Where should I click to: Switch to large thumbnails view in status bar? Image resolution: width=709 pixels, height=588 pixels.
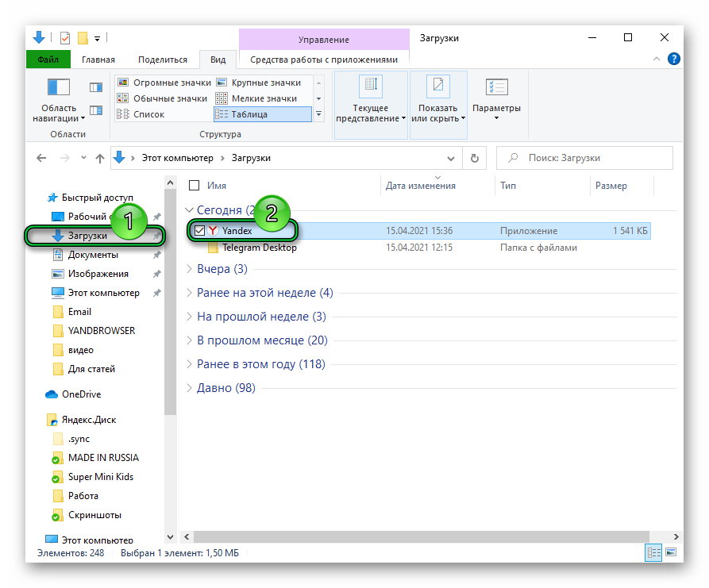point(671,552)
